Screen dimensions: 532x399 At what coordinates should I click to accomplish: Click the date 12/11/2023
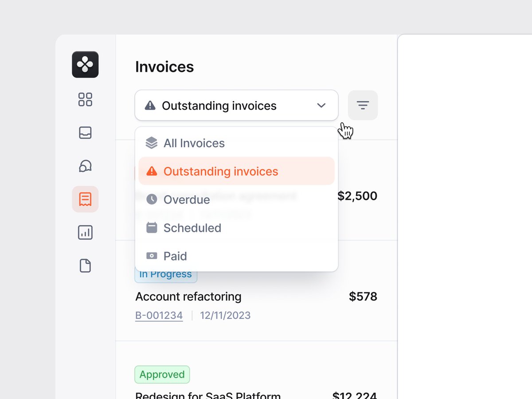point(225,315)
